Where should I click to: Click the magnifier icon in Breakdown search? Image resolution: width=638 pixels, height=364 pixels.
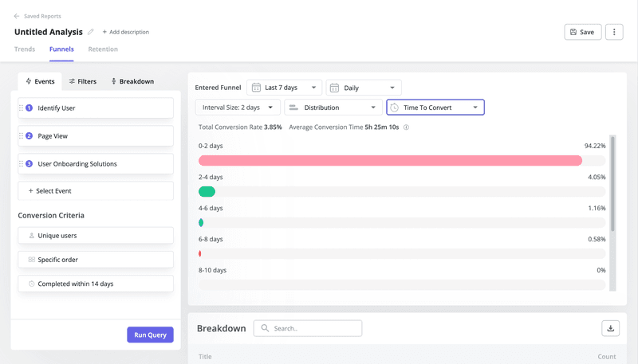[265, 328]
